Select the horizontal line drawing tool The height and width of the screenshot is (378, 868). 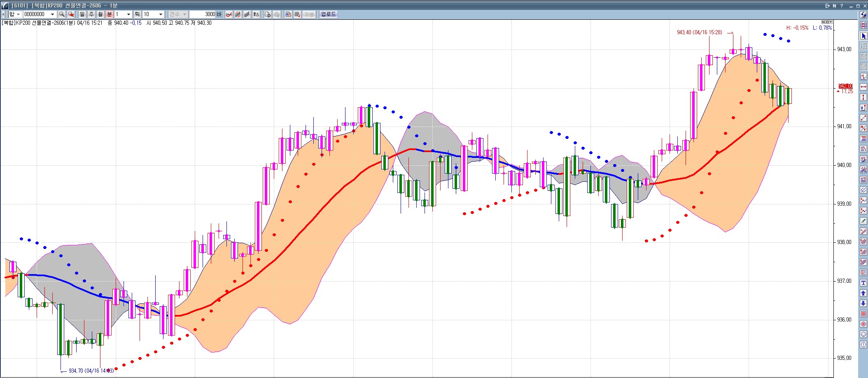tap(863, 87)
